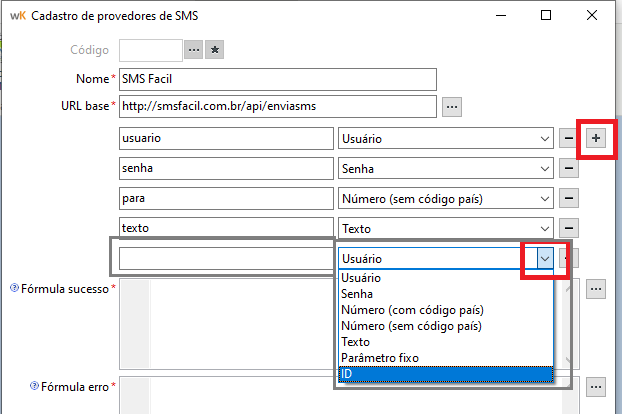Remove the usuario parameter row
Viewport: 622px width, 414px height.
tap(568, 138)
